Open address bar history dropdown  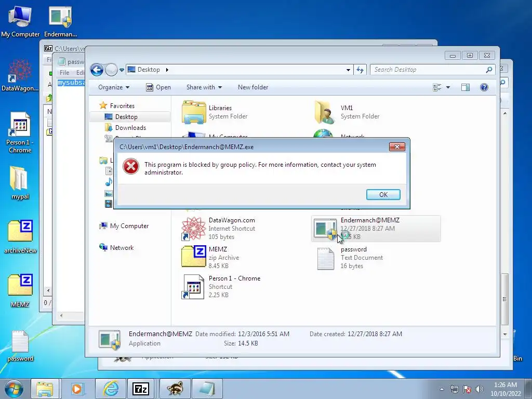click(348, 70)
